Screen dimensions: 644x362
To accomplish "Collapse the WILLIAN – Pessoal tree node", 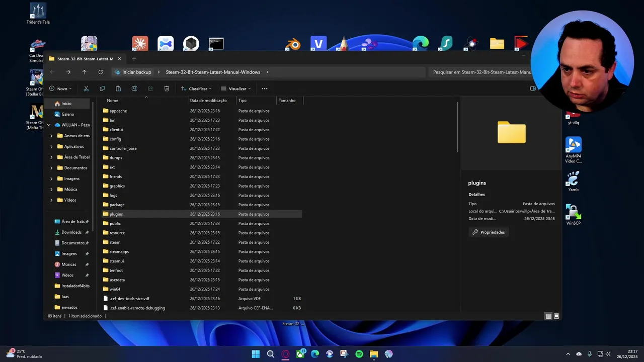I will pyautogui.click(x=49, y=125).
